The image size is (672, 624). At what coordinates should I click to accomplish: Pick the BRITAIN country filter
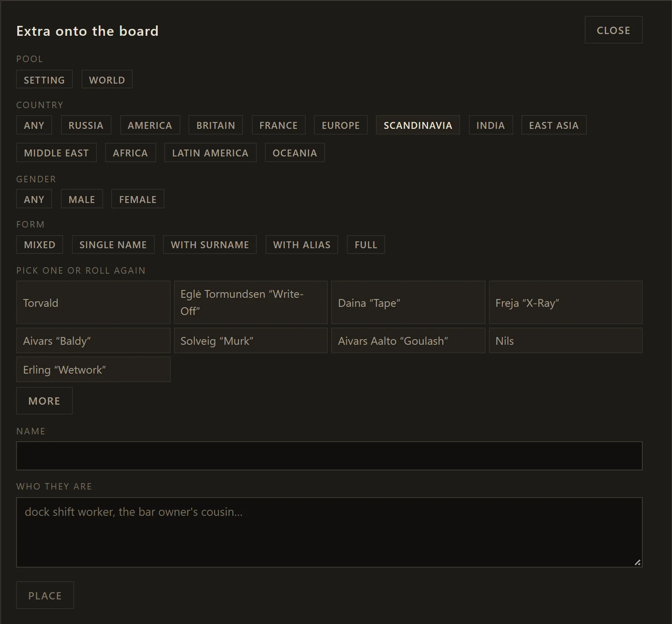tap(216, 125)
